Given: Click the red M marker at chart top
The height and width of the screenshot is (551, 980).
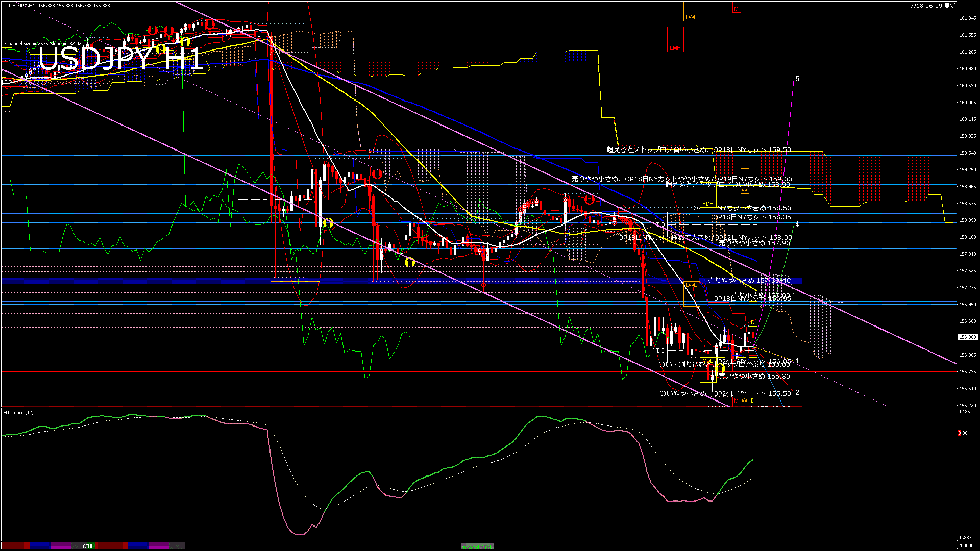Looking at the screenshot, I should click(736, 9).
